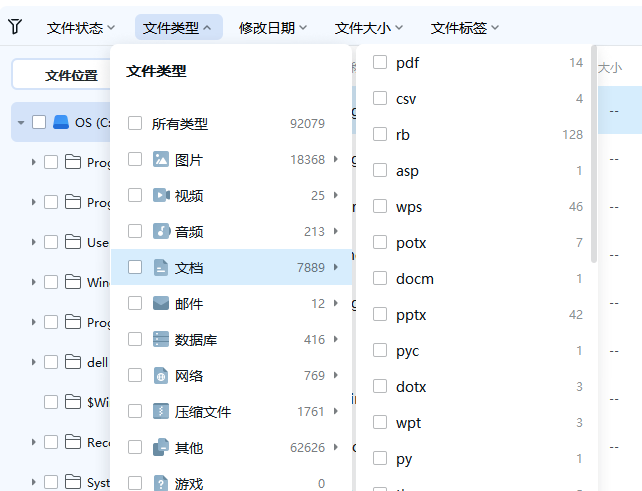This screenshot has width=642, height=491.
Task: Expand the dell folder tree node
Action: (x=34, y=362)
